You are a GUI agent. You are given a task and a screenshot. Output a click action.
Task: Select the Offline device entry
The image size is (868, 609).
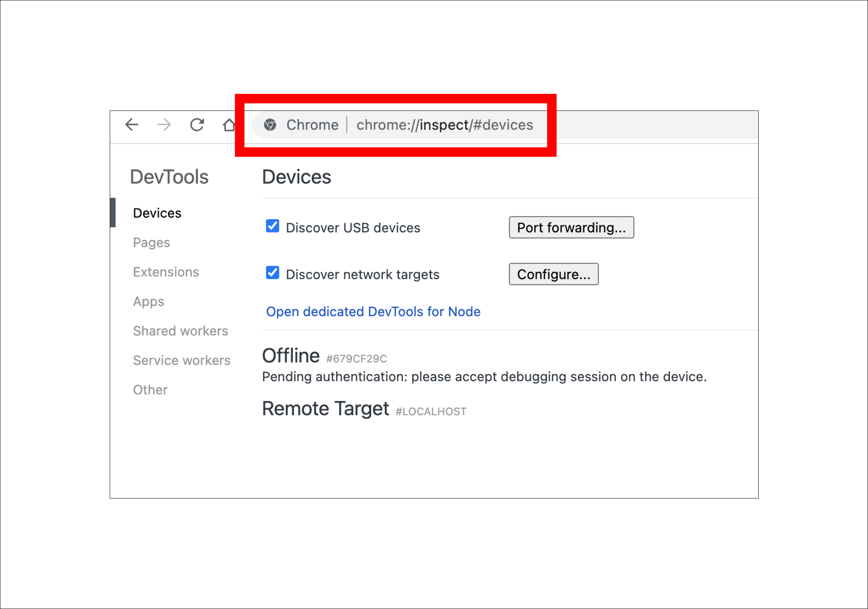290,355
